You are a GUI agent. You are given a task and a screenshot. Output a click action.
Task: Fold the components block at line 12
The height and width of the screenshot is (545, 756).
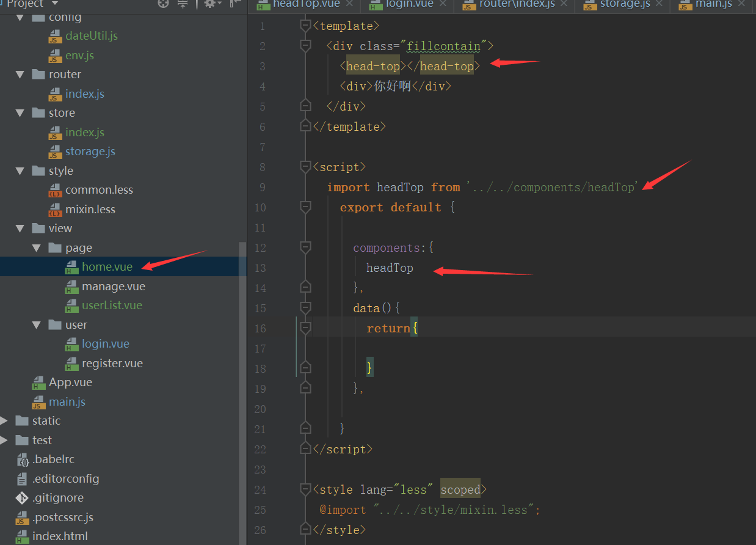click(x=305, y=247)
